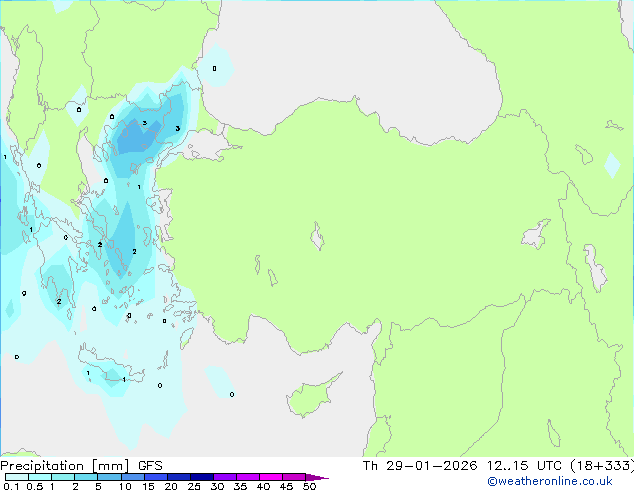Click the "25" legend scale label

[x=194, y=486]
